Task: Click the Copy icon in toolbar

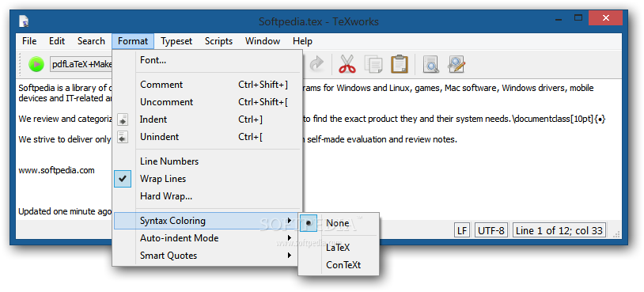Action: click(373, 64)
